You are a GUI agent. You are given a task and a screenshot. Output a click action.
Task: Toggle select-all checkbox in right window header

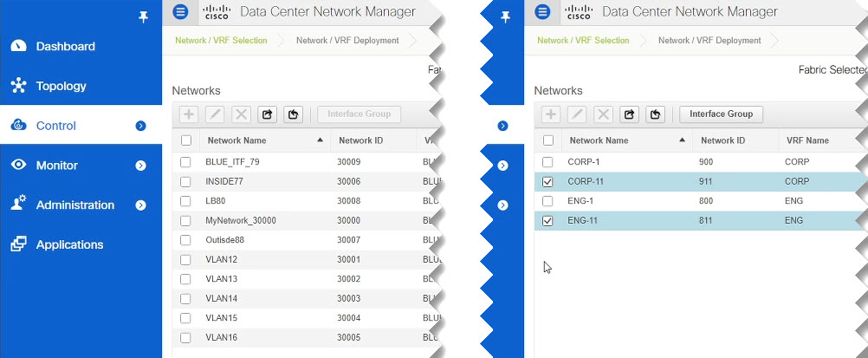(x=548, y=140)
